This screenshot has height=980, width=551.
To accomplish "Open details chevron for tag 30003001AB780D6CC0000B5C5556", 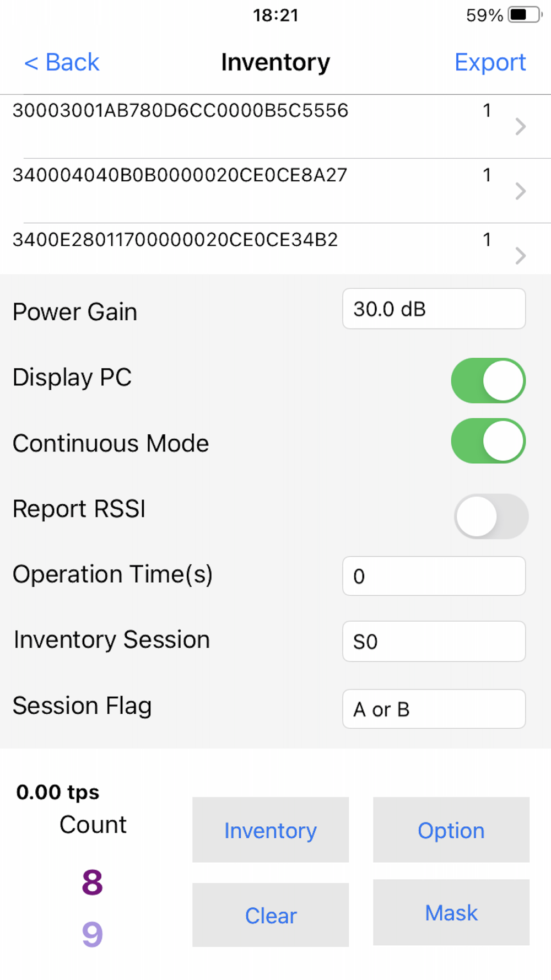I will point(520,127).
